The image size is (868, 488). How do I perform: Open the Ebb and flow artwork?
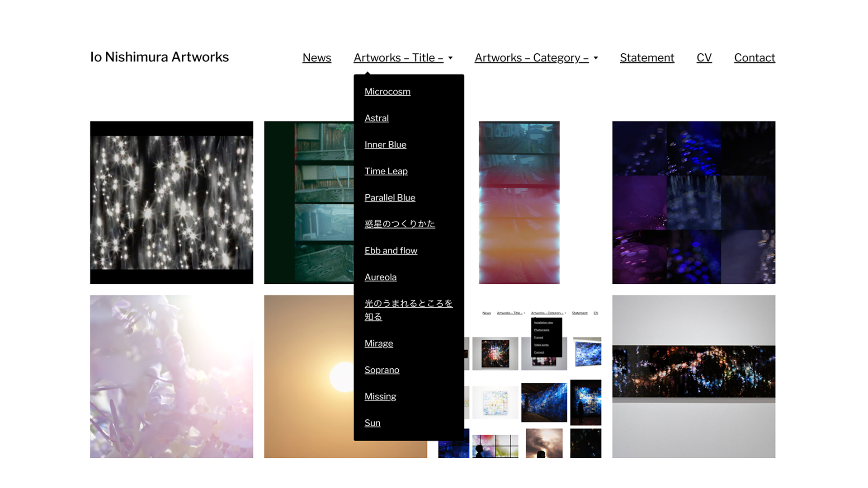click(x=391, y=251)
